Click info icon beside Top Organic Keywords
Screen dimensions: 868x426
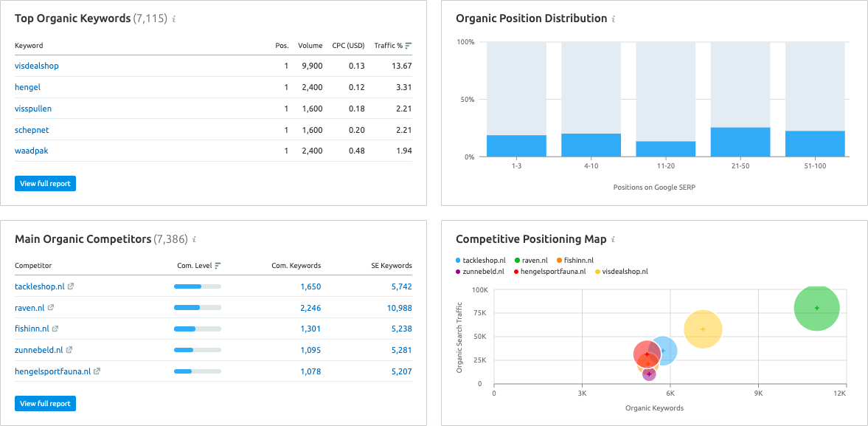point(174,19)
